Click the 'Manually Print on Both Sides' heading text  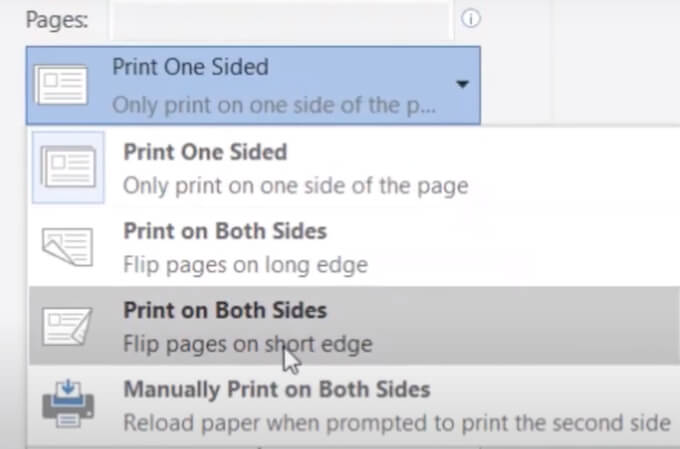click(x=276, y=389)
